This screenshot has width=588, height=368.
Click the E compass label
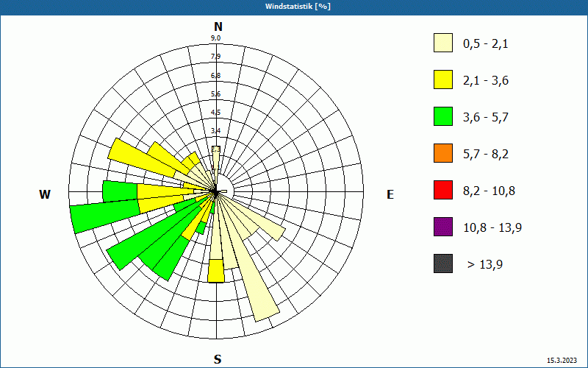tap(390, 194)
